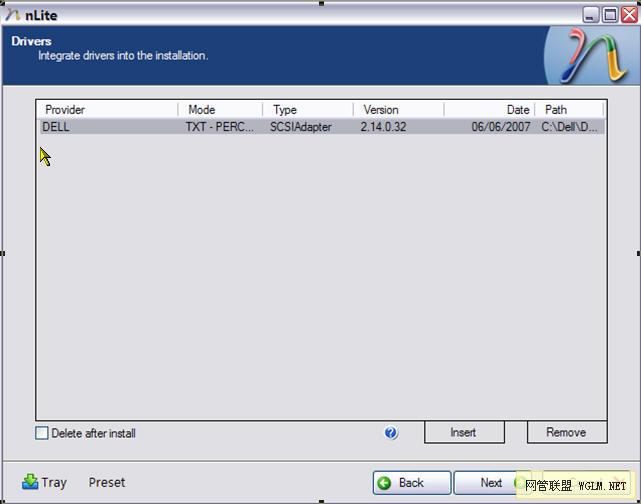This screenshot has height=504, width=641.
Task: Close the nLite window
Action: (630, 15)
